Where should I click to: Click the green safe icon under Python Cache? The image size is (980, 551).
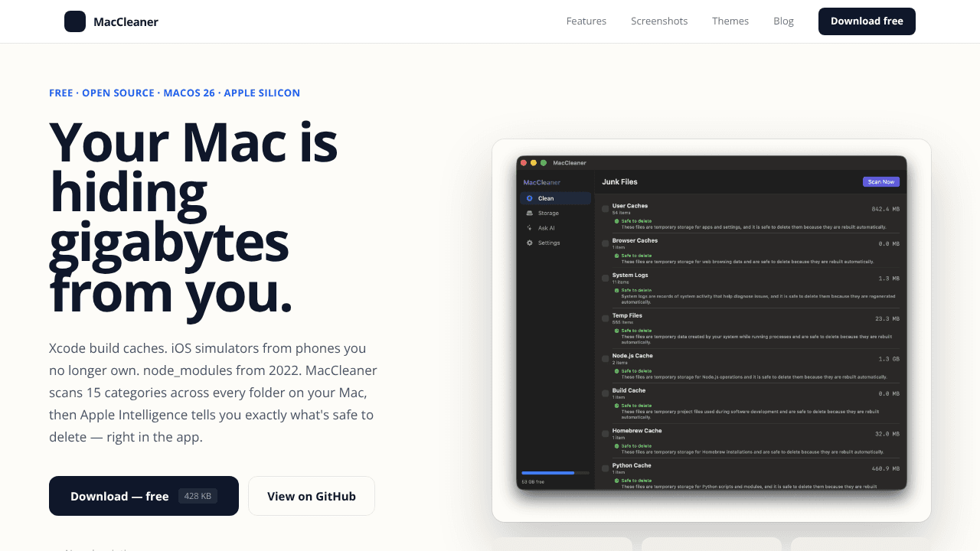616,481
